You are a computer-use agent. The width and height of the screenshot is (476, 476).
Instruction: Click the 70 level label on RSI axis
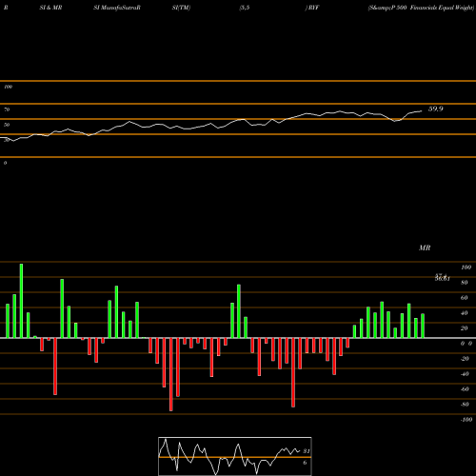7,109
